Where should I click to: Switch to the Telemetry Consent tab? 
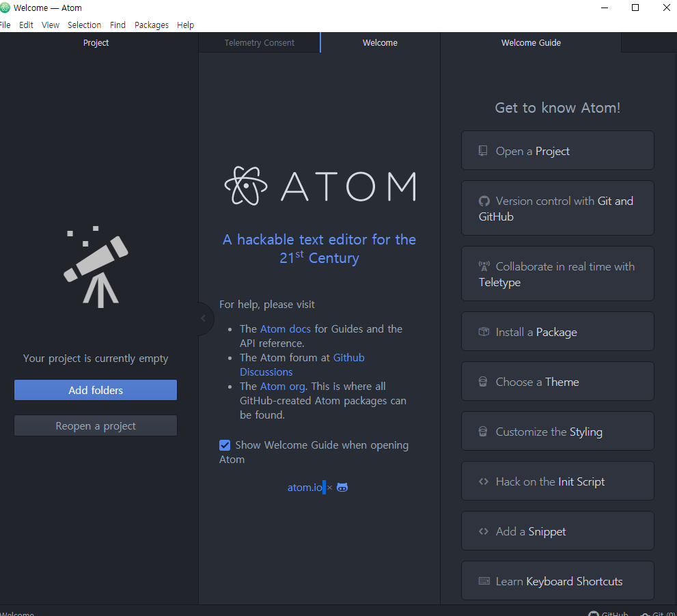259,43
